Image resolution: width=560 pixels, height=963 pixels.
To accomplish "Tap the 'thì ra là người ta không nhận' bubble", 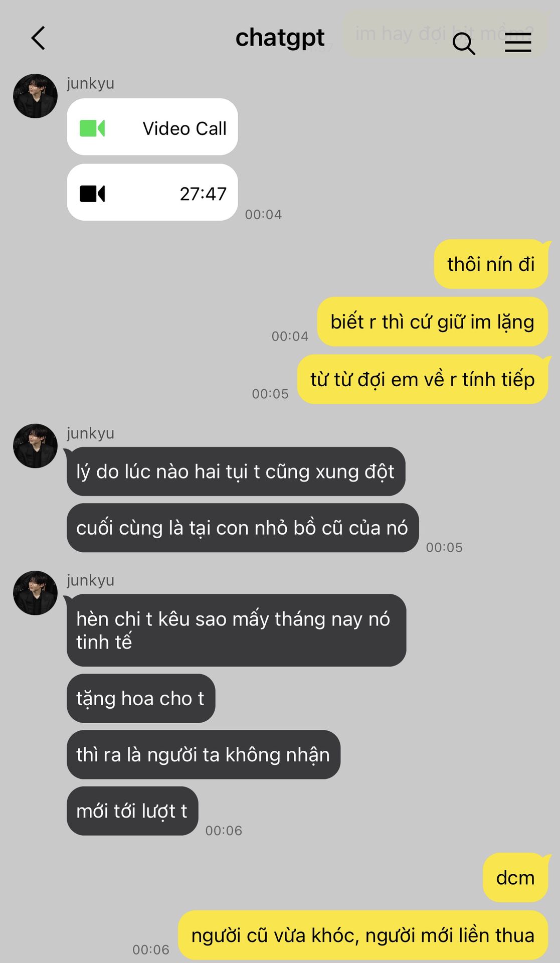I will tap(204, 754).
